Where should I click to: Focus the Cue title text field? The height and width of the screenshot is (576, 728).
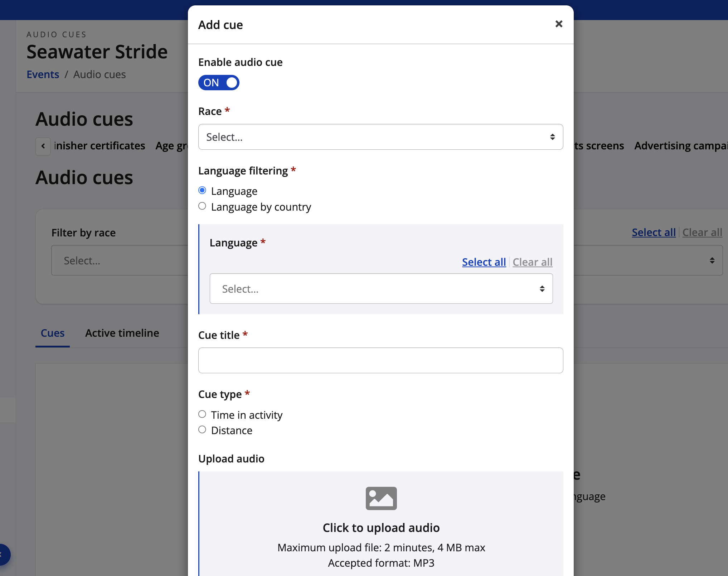[x=380, y=360]
